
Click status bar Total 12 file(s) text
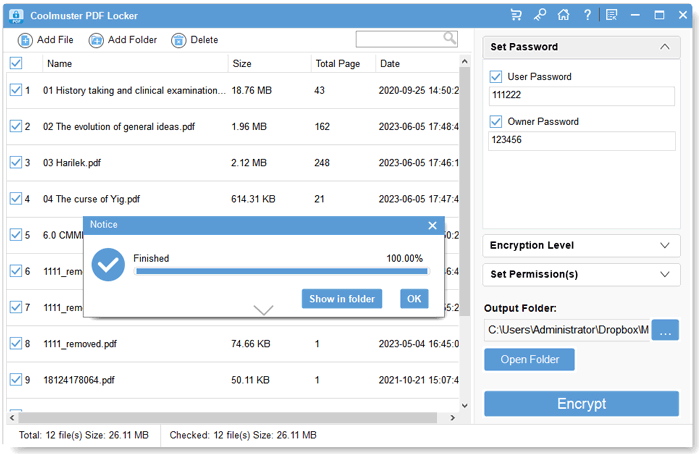pyautogui.click(x=83, y=435)
